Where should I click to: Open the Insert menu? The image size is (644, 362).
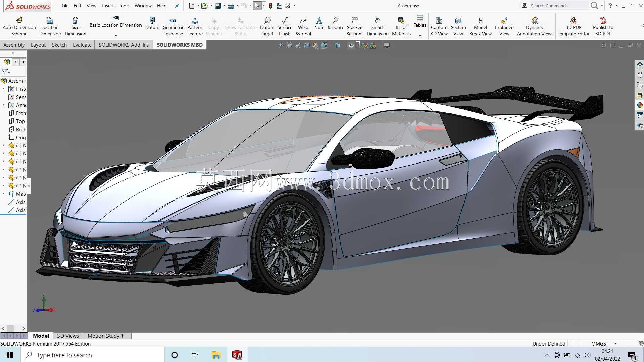[x=108, y=6]
